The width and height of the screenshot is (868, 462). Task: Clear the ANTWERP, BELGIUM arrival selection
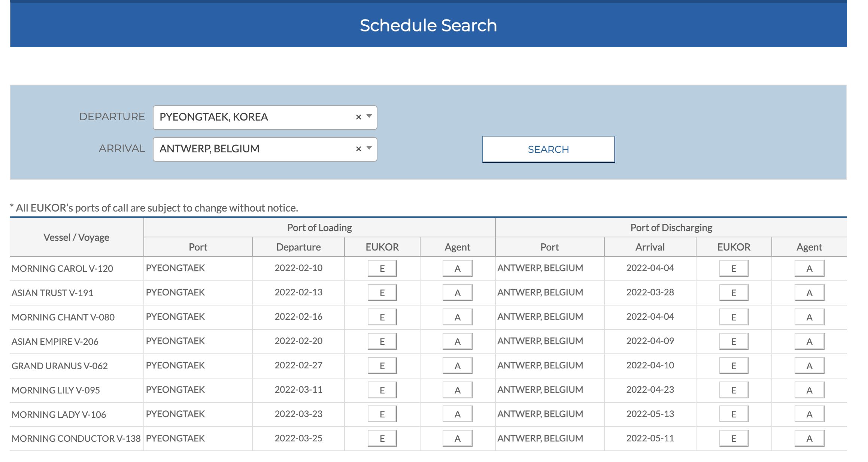[358, 149]
